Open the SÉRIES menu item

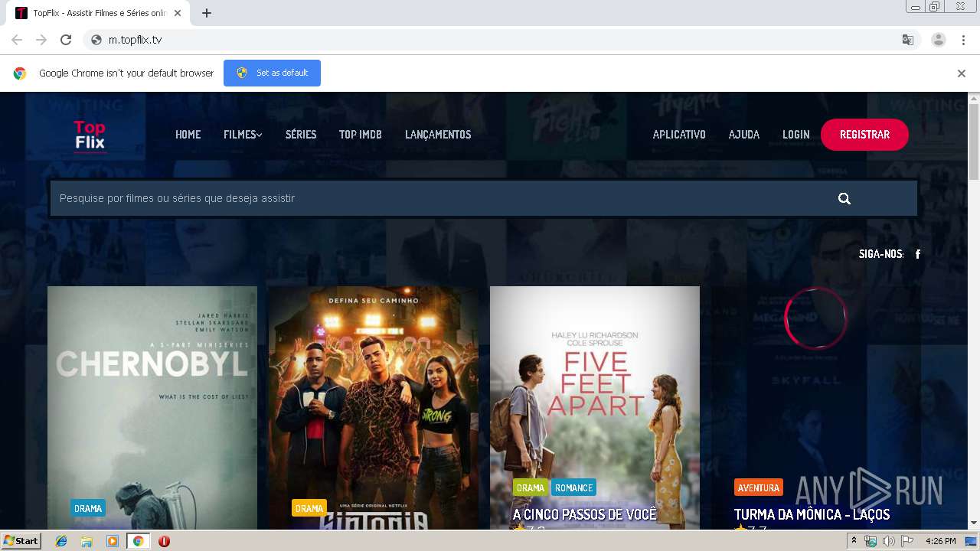tap(301, 135)
